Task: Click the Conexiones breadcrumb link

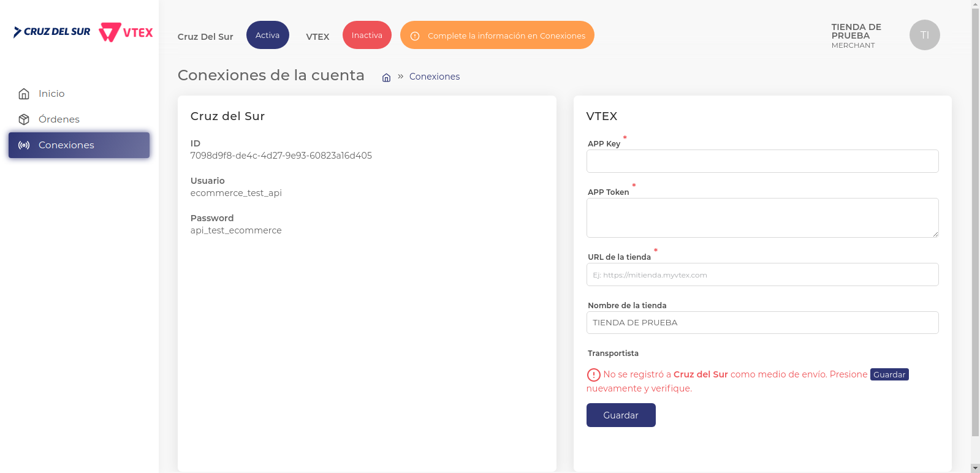Action: 434,77
